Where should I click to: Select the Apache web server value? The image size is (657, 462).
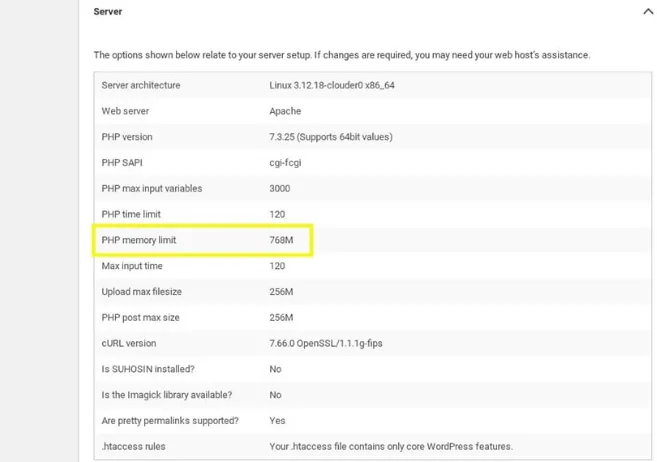tap(285, 111)
